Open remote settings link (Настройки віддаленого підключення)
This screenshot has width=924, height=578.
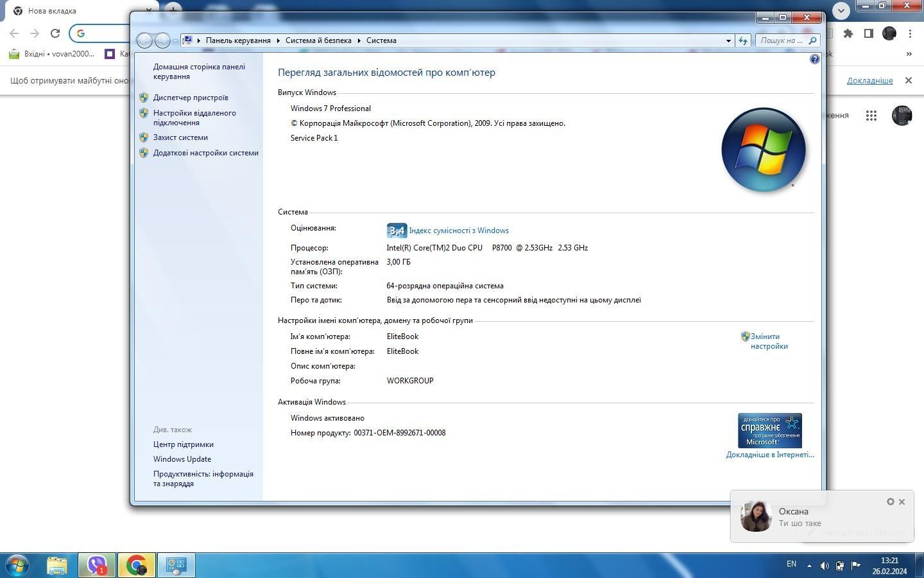click(x=194, y=118)
